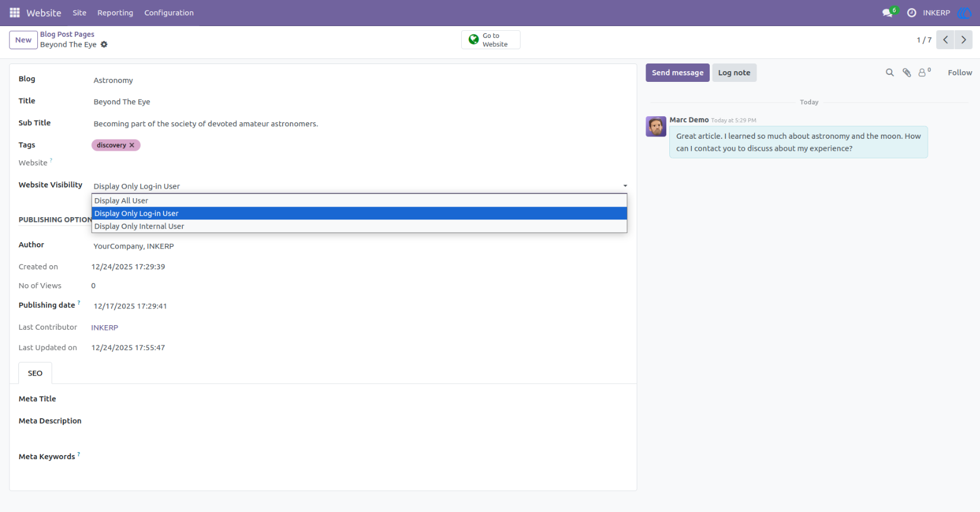Viewport: 980px width, 512px height.
Task: Go to next record arrow
Action: pos(963,40)
